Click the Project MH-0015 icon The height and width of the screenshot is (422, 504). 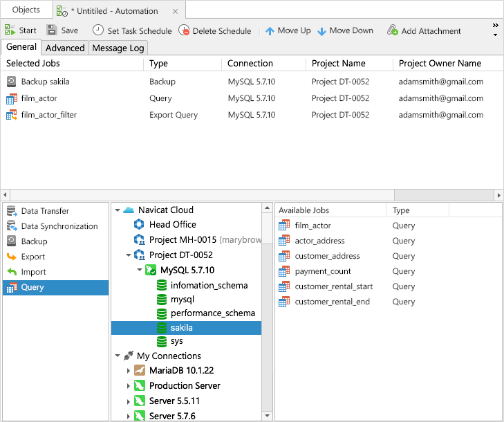(x=139, y=239)
